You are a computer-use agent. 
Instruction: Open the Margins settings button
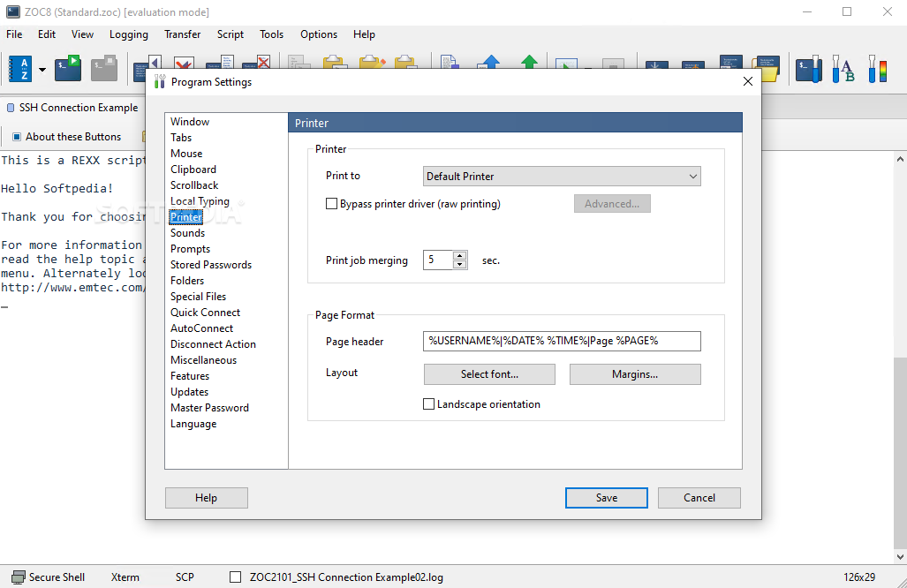(635, 374)
